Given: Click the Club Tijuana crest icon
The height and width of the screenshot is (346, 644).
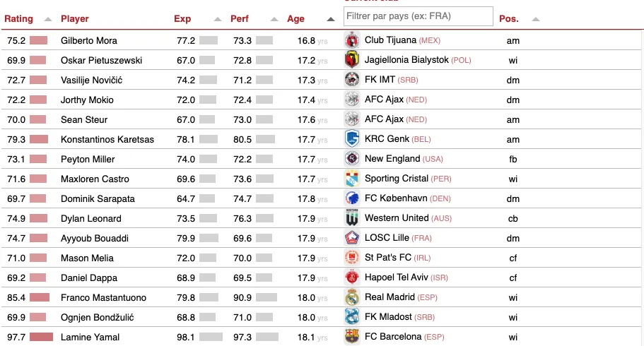Looking at the screenshot, I should click(x=352, y=41).
